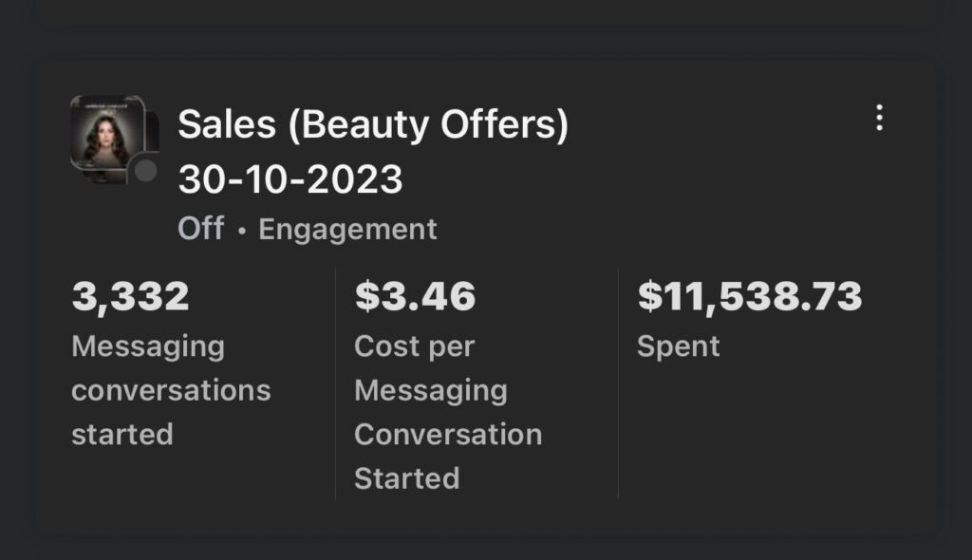The width and height of the screenshot is (972, 560).
Task: Click the word conversations under 3,332
Action: pyautogui.click(x=171, y=390)
